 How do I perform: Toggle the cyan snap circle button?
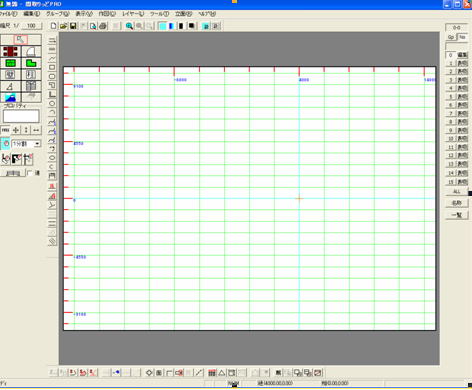click(x=6, y=144)
